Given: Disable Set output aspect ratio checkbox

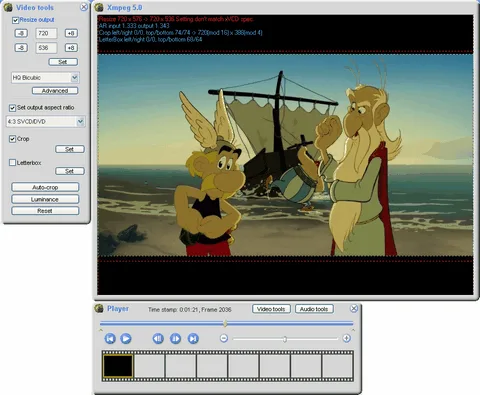Looking at the screenshot, I should (x=12, y=108).
